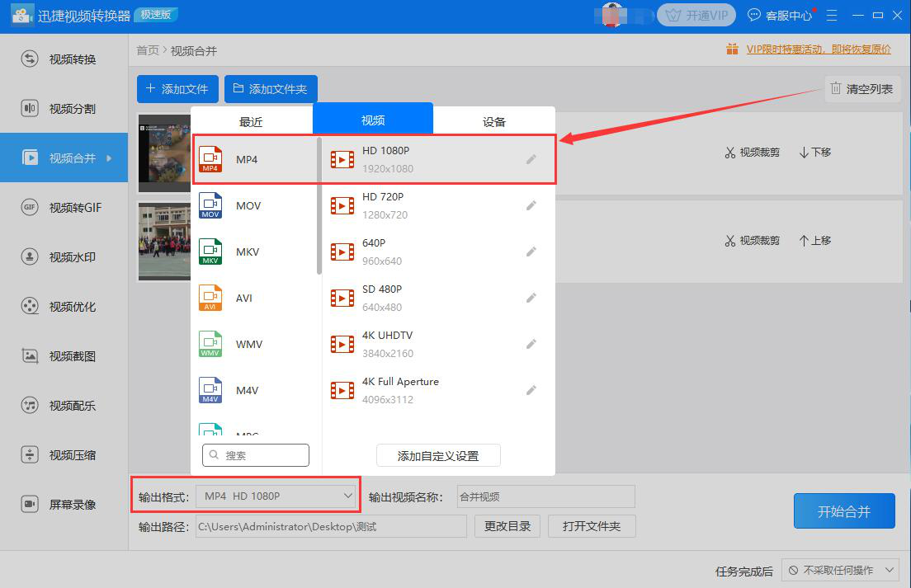Click 视频裁剪 for the second video
This screenshot has width=911, height=588.
click(x=753, y=240)
